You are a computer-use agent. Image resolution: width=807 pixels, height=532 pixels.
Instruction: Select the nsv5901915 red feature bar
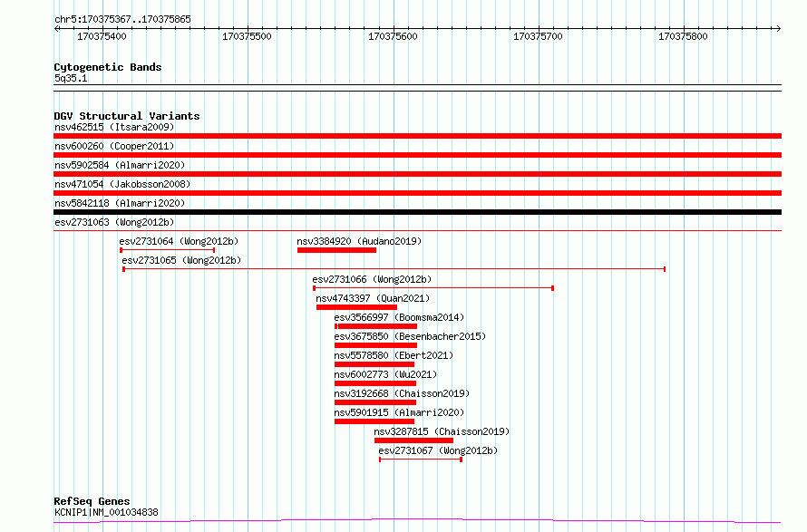374,421
